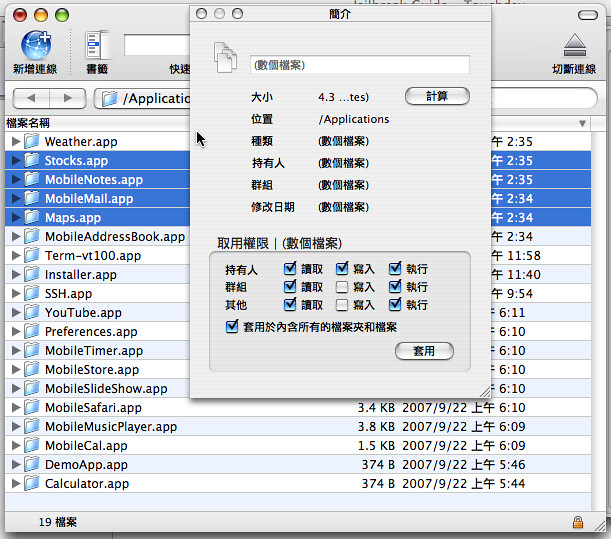This screenshot has height=539, width=611.
Task: Expand the YouTube.app disclosure triangle
Action: point(15,313)
